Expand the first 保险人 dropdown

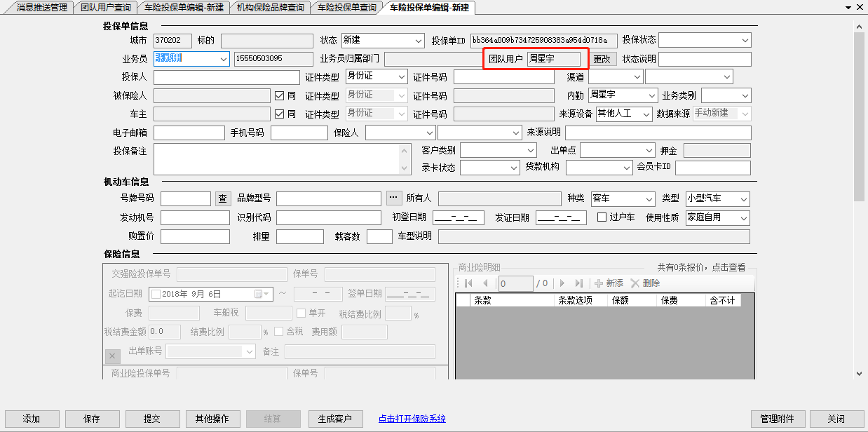click(430, 133)
